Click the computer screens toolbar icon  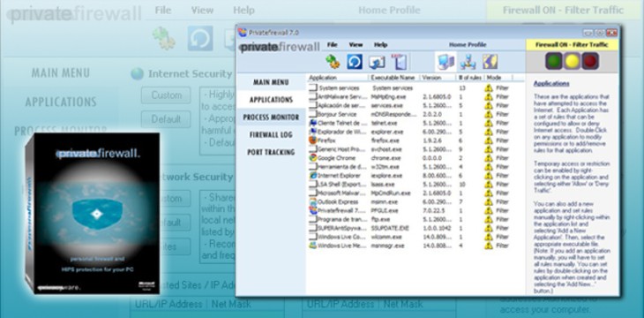(377, 62)
